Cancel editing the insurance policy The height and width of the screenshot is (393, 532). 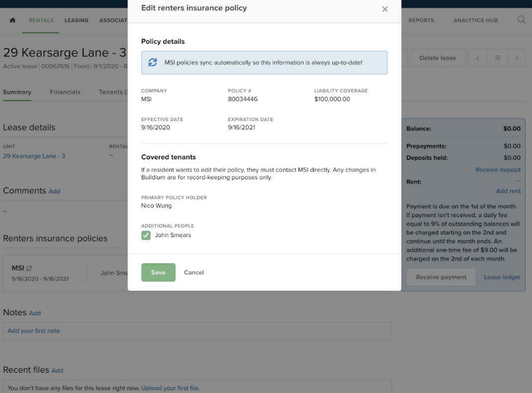tap(194, 272)
